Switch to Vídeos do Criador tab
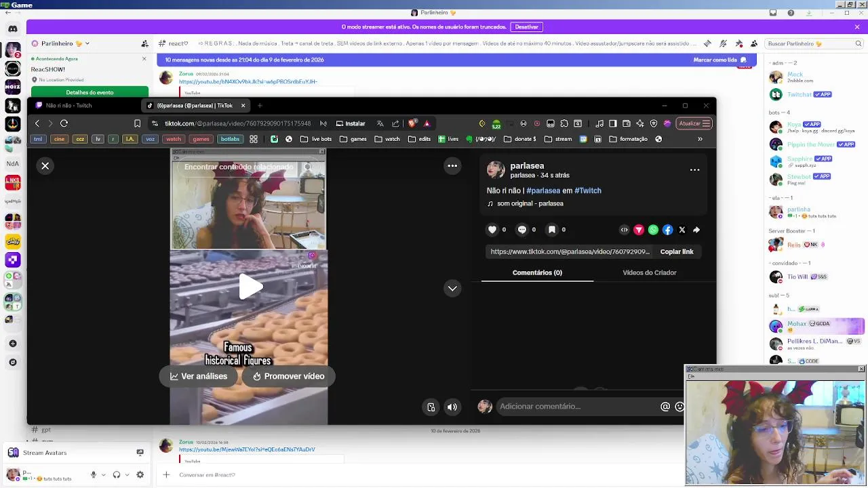Image resolution: width=868 pixels, height=488 pixels. [x=650, y=272]
